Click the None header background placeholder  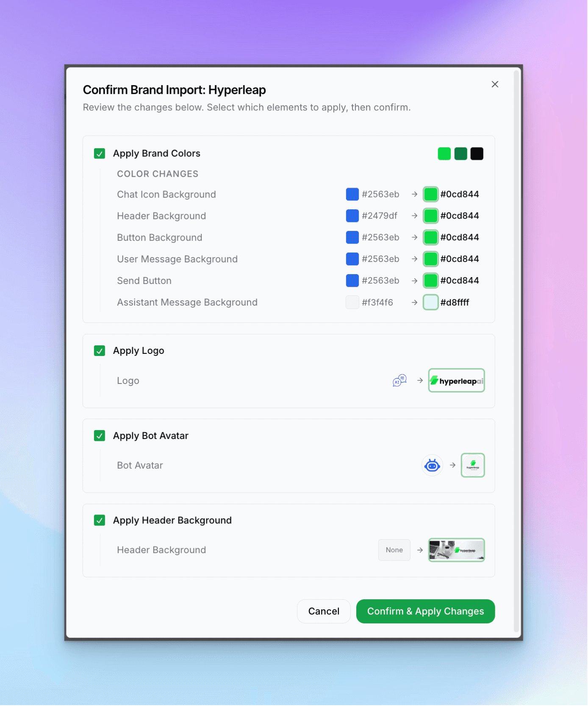(x=394, y=550)
